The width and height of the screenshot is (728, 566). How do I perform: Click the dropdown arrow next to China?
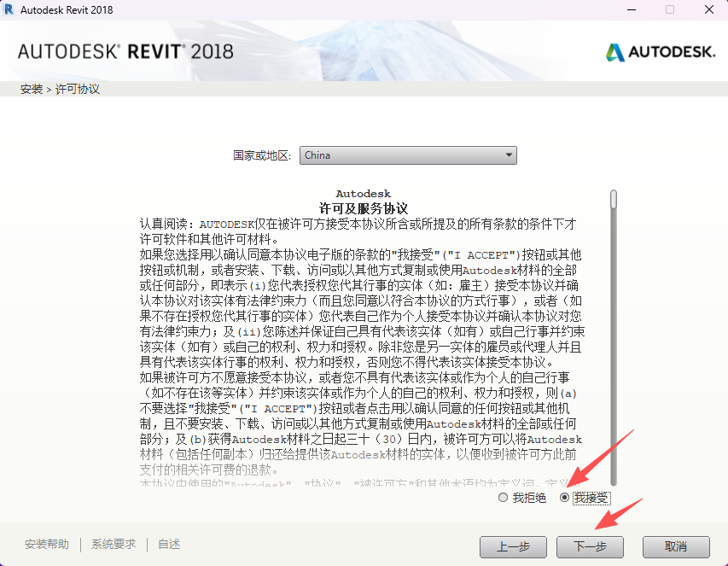click(510, 155)
